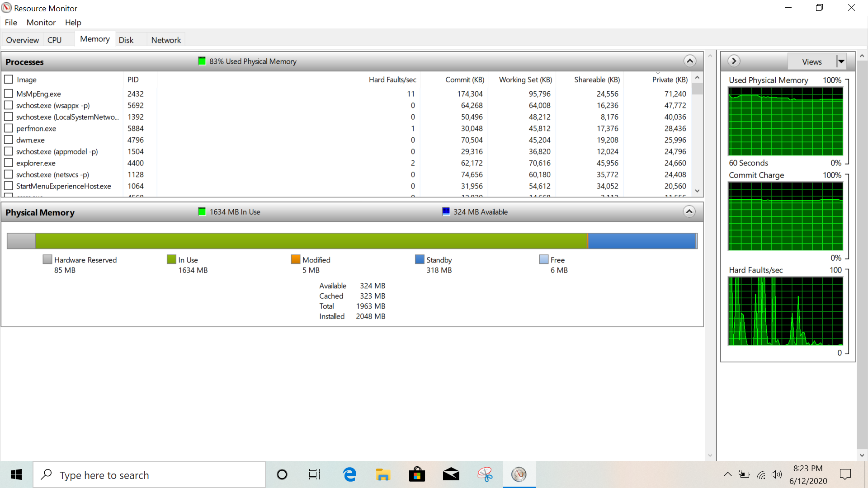The height and width of the screenshot is (488, 868).
Task: Open Task View on the taskbar
Action: coord(315,474)
